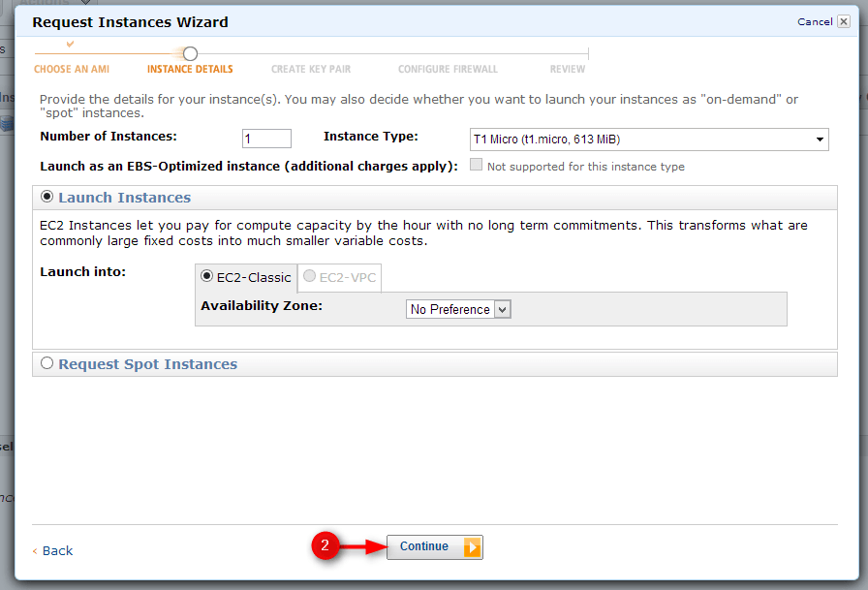Click the 'Not supported for this instance type' text
Viewport: 868px width, 590px height.
(586, 167)
